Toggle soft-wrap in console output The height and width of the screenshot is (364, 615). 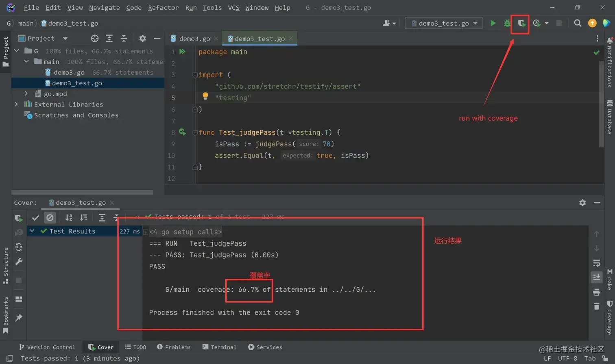[597, 263]
